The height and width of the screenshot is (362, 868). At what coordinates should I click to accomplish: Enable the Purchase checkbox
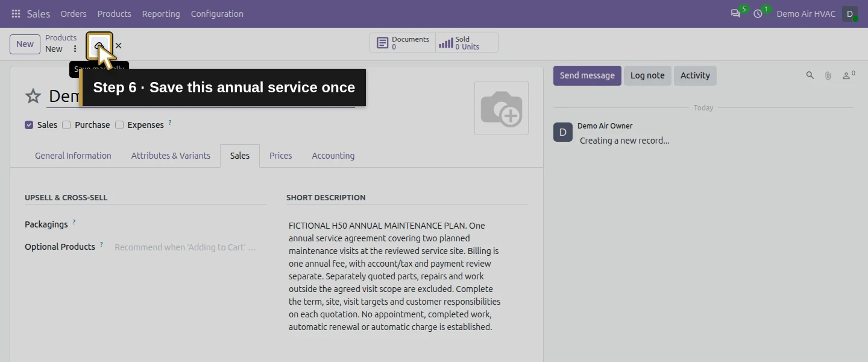tap(66, 125)
